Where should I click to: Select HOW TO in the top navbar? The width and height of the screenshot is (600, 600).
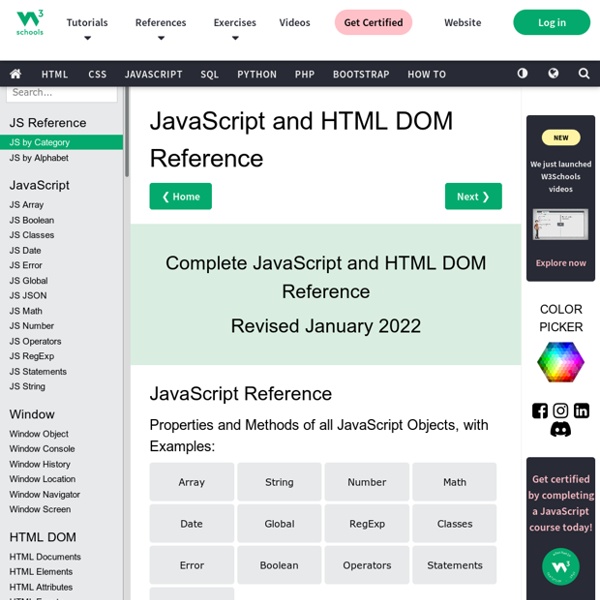(x=427, y=74)
